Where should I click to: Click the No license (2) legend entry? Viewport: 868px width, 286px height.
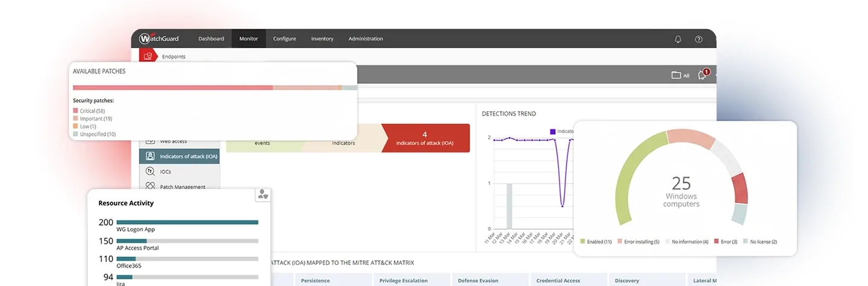click(x=760, y=241)
